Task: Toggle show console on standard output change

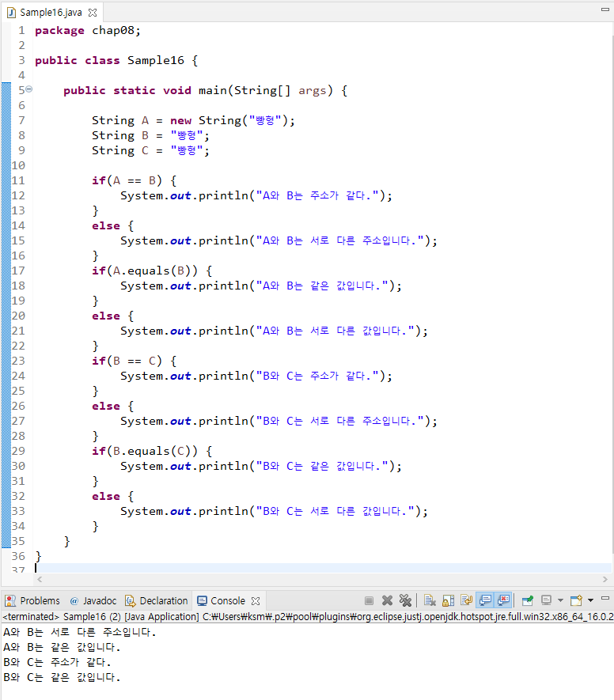Action: pos(485,600)
